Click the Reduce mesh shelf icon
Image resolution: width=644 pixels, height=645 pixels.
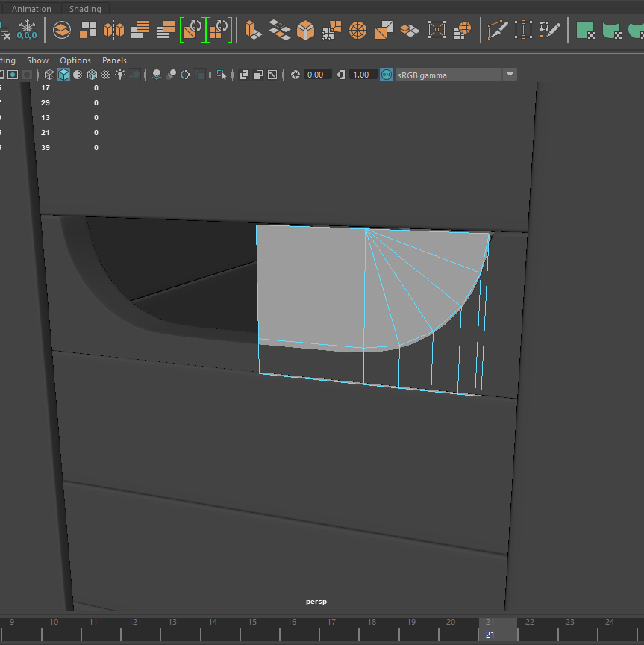point(166,30)
